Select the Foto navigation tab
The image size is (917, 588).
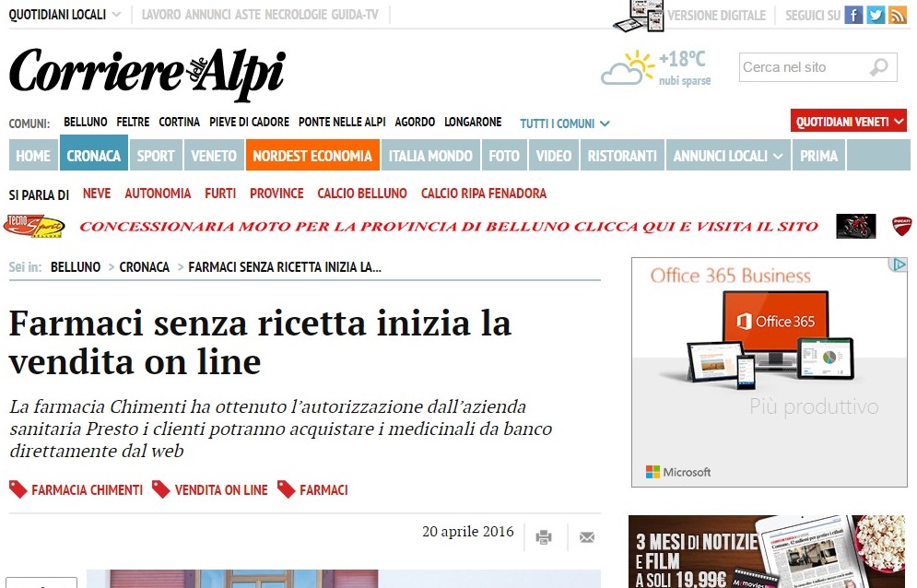[504, 156]
